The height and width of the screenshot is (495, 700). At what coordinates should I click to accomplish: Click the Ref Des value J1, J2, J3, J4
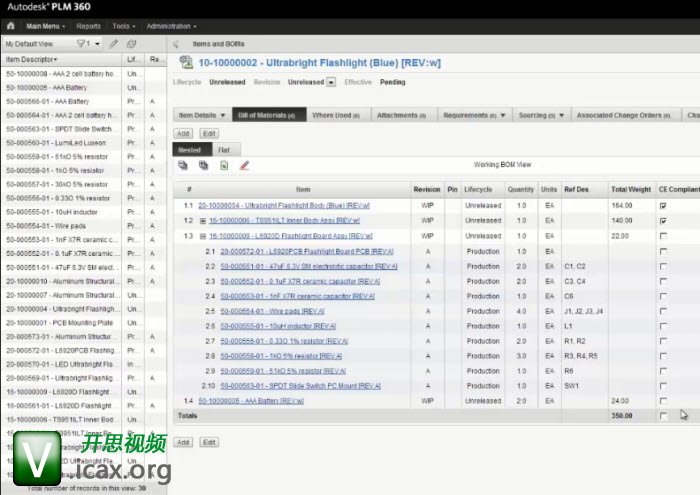coord(583,311)
